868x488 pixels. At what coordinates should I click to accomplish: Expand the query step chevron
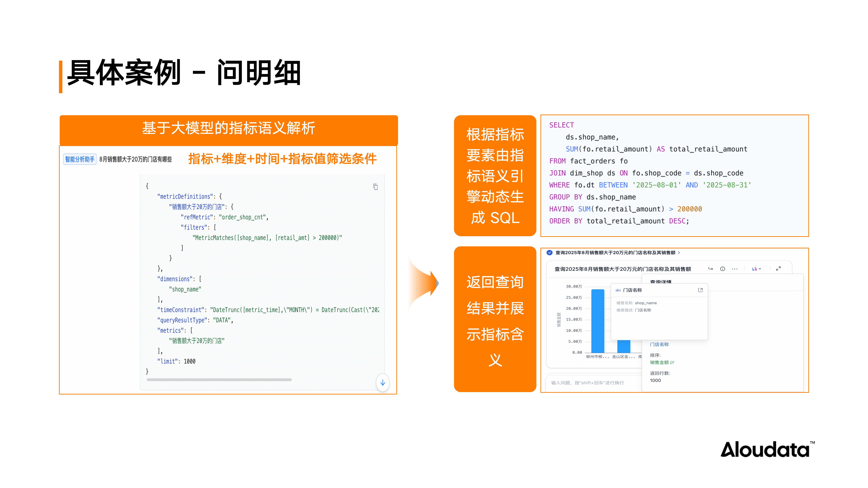coord(679,253)
